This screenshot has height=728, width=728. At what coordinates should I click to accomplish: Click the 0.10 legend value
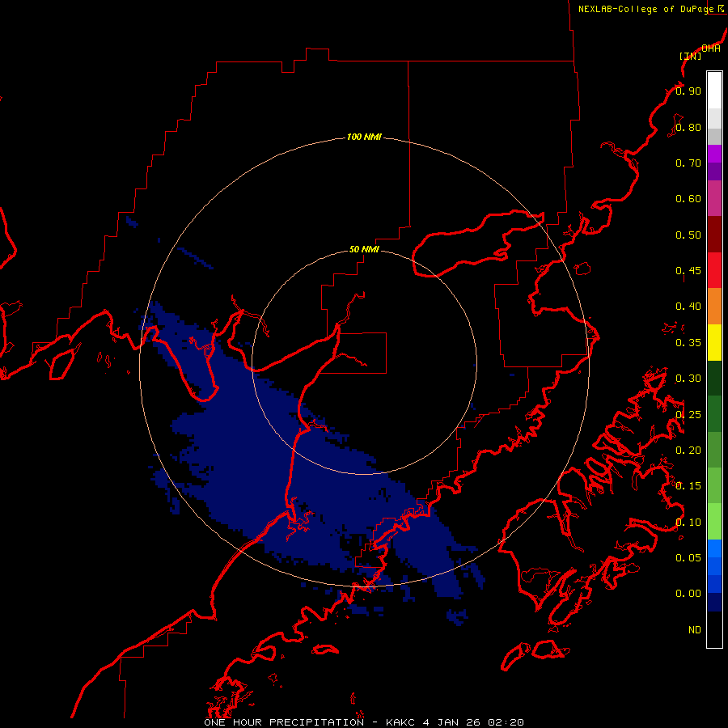[688, 523]
